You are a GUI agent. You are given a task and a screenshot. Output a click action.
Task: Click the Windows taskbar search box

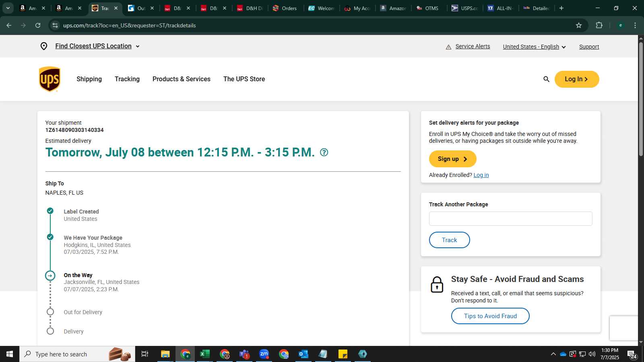pos(77,354)
